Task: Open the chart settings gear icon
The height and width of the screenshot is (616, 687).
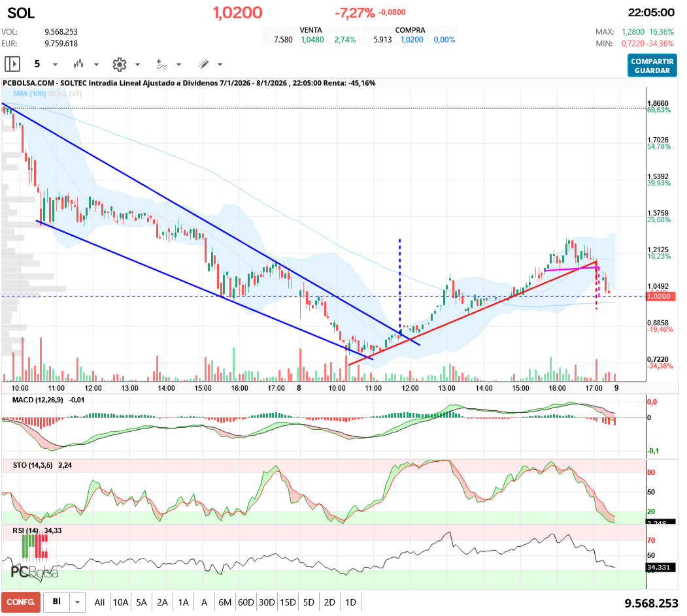Action: tap(119, 65)
